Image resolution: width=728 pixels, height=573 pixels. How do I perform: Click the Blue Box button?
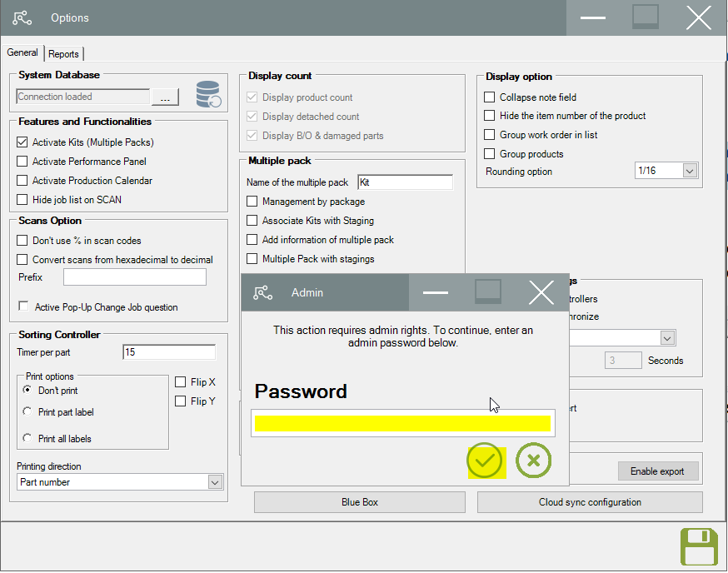(x=359, y=502)
